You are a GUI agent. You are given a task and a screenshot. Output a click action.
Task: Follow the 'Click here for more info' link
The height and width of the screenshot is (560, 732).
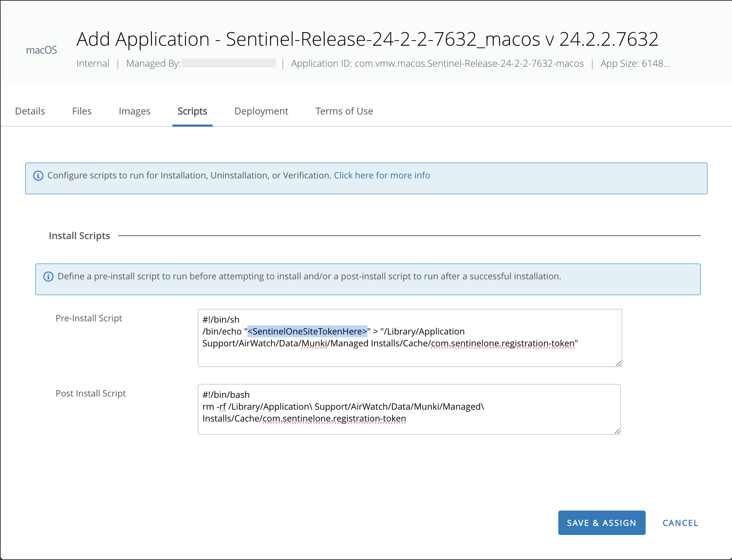(382, 175)
